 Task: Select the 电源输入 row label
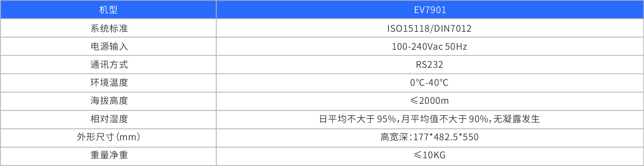coord(109,46)
